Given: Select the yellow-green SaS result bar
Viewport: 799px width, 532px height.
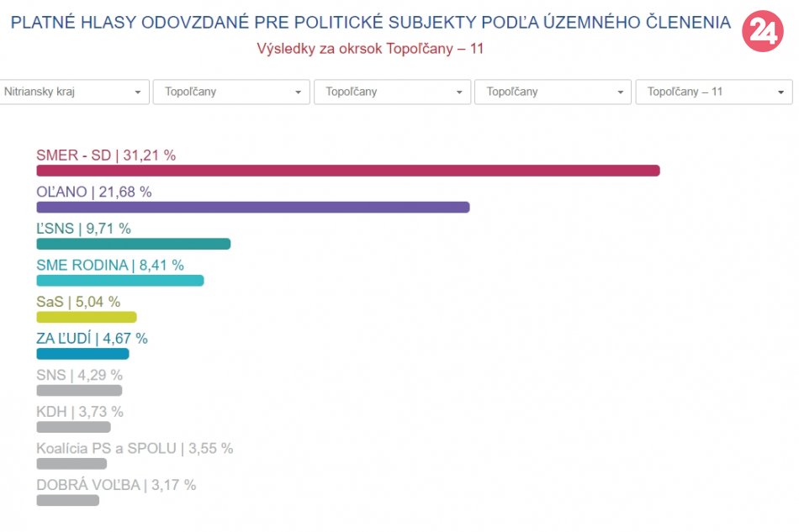Looking at the screenshot, I should [86, 317].
